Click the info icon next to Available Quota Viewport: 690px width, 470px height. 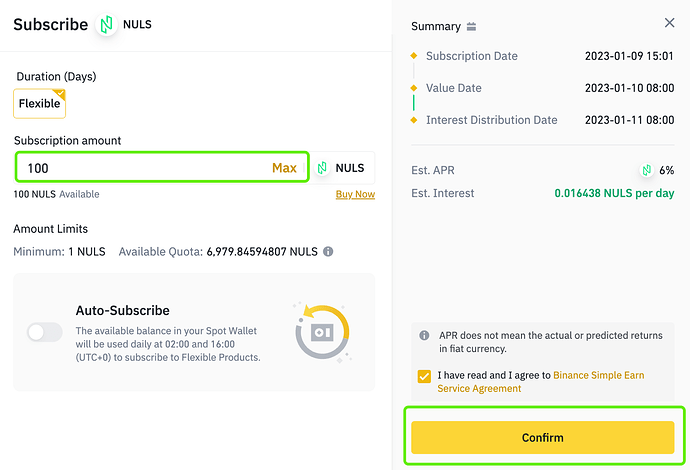point(328,251)
